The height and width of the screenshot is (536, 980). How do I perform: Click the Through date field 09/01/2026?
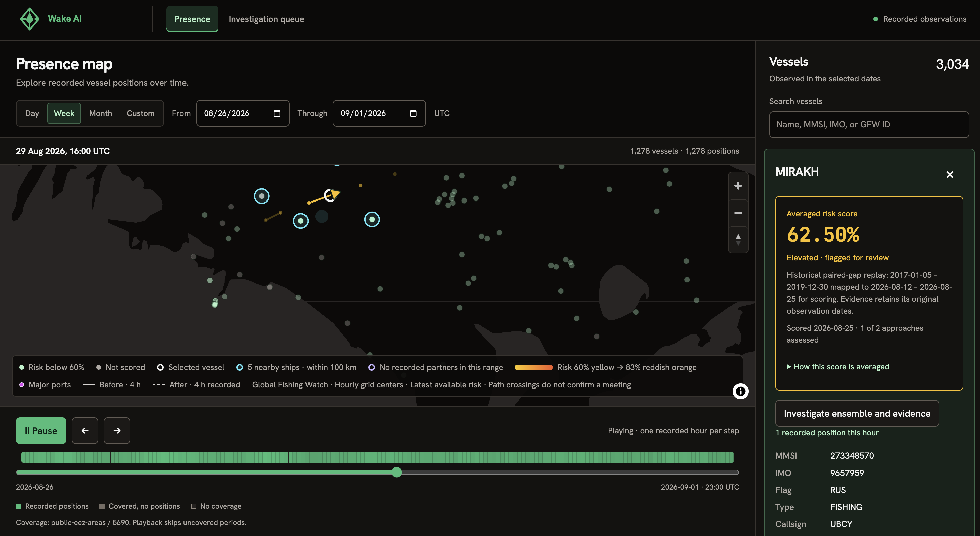pyautogui.click(x=379, y=113)
